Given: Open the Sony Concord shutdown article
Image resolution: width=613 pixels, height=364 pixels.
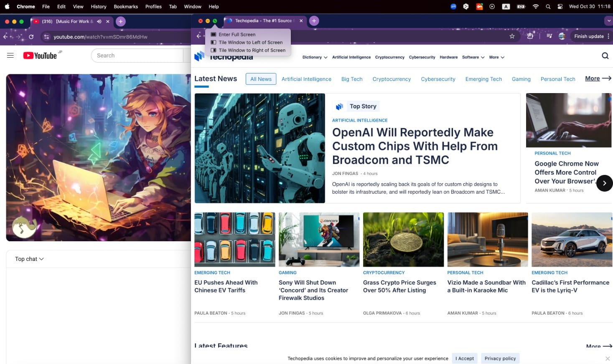Looking at the screenshot, I should tap(313, 290).
